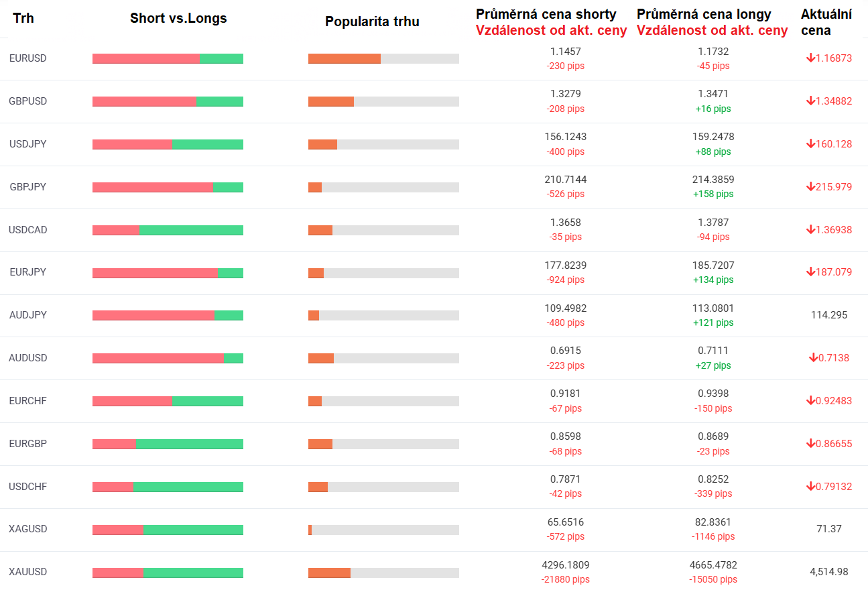Image resolution: width=868 pixels, height=596 pixels.
Task: Click the red arrow beside USDCAD 1.36938
Action: (810, 230)
